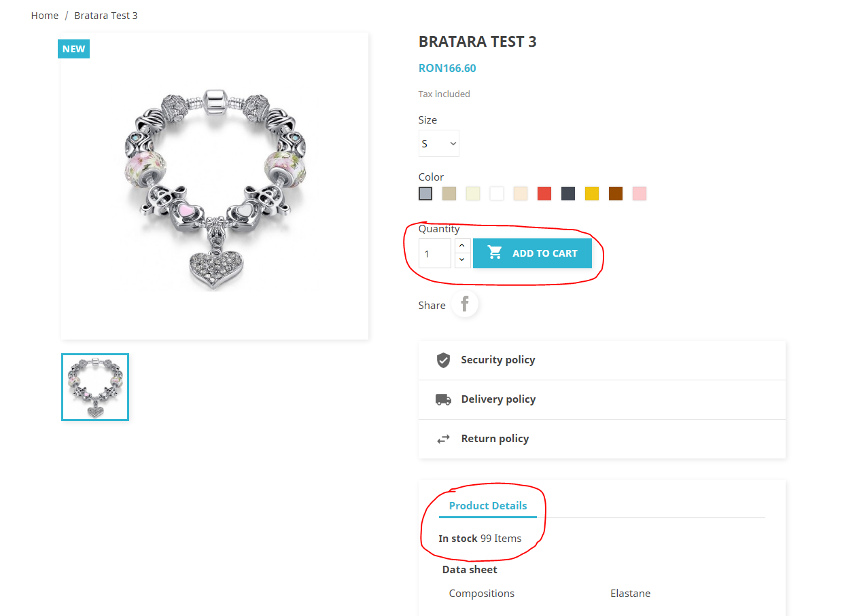Select the bracelet thumbnail image
Image resolution: width=857 pixels, height=616 pixels.
pos(95,387)
